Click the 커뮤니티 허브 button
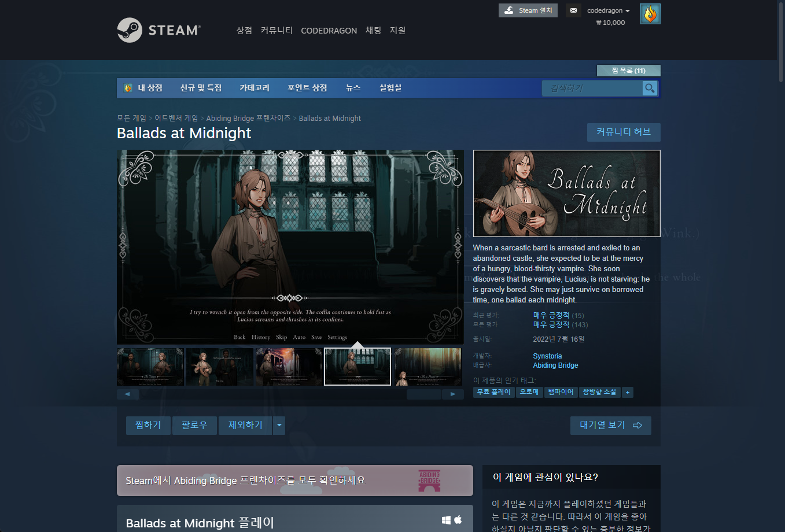785x532 pixels. coord(624,132)
